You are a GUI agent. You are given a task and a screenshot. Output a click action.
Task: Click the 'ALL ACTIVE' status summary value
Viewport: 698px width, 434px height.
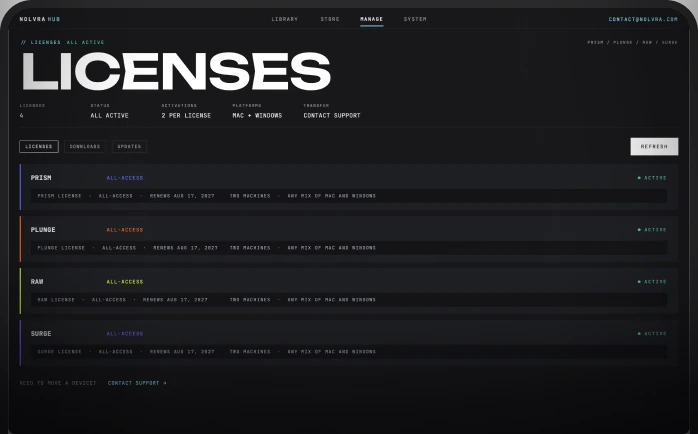point(110,116)
